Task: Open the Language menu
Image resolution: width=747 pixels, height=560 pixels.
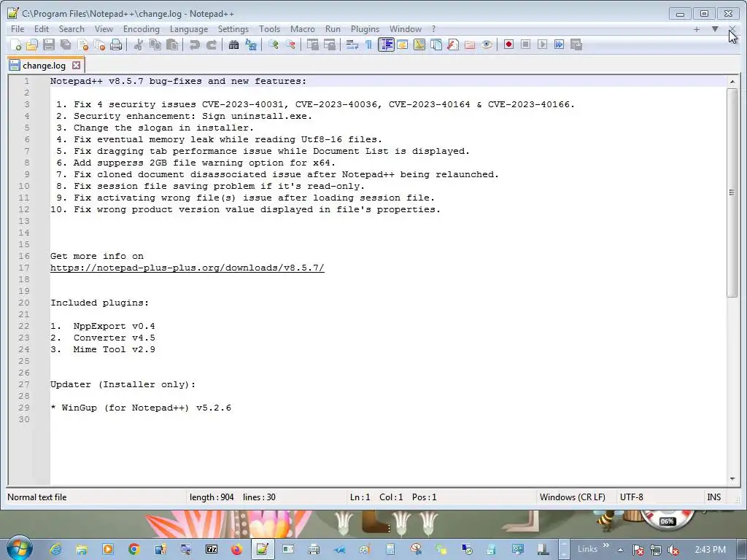Action: tap(189, 29)
